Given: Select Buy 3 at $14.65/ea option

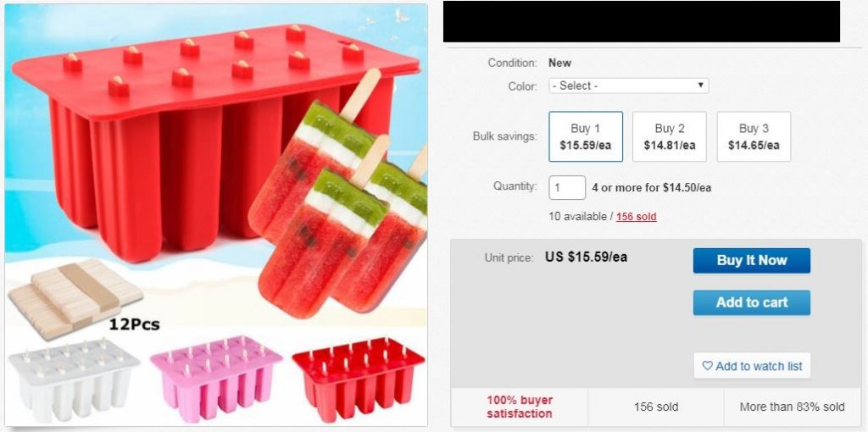Looking at the screenshot, I should pyautogui.click(x=754, y=136).
